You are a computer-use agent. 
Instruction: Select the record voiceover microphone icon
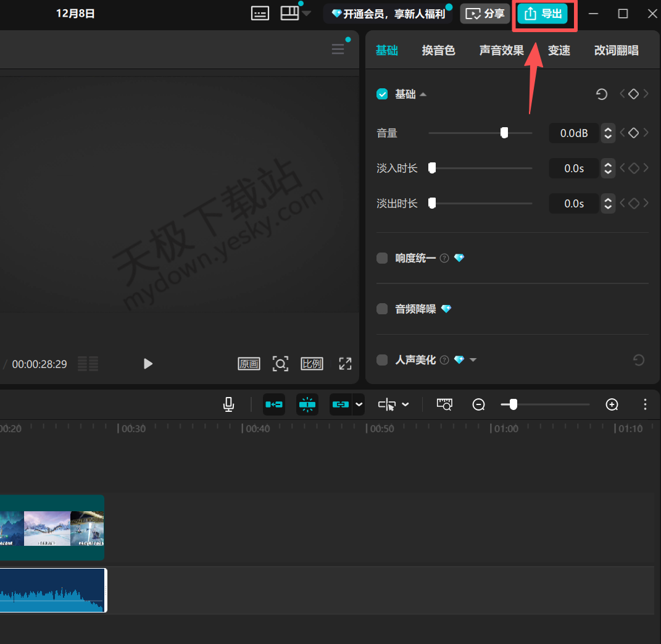click(228, 404)
